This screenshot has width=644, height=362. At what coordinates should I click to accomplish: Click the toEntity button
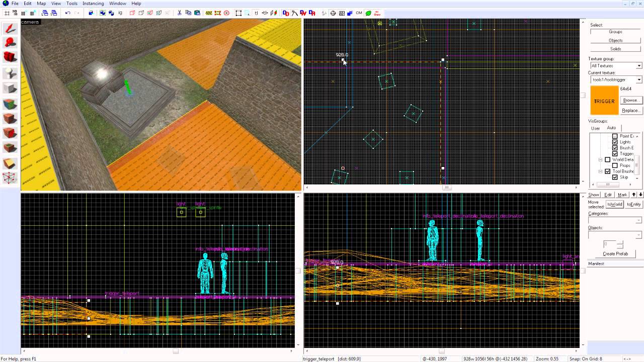pyautogui.click(x=633, y=204)
